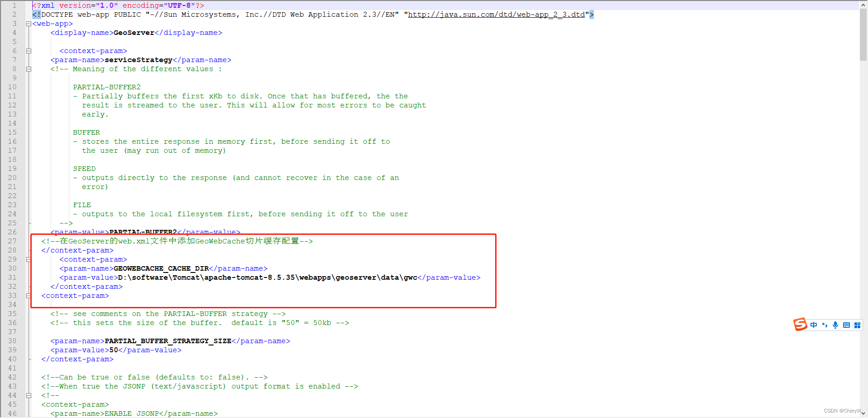The image size is (868, 418).
Task: Click 'outputs to the local filesystem first' line
Action: 241,214
